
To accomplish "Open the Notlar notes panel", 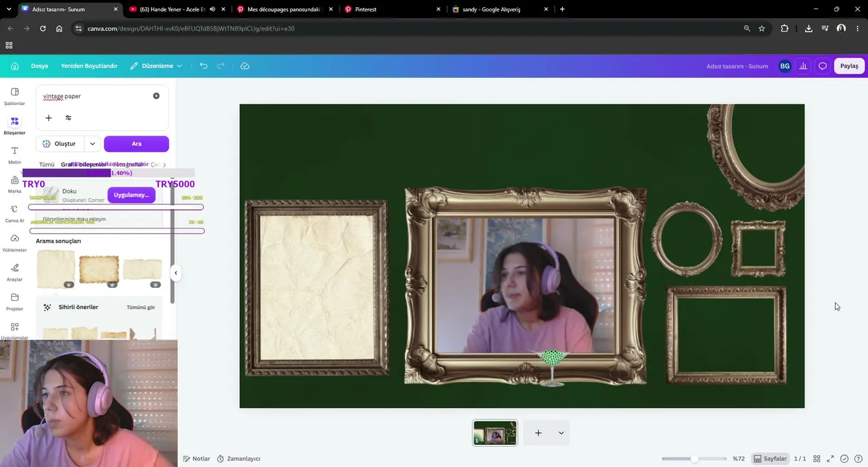I will tap(196, 459).
